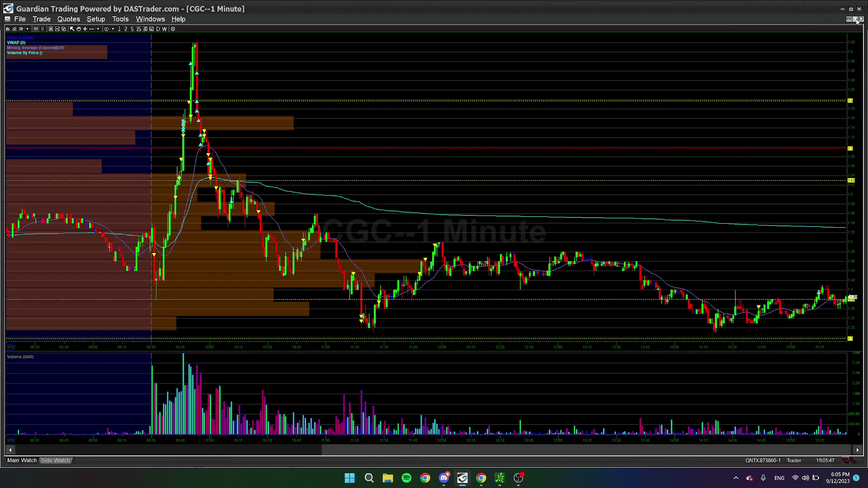
Task: Click the horizontal scrollbar thumb below volume
Action: coord(167,450)
